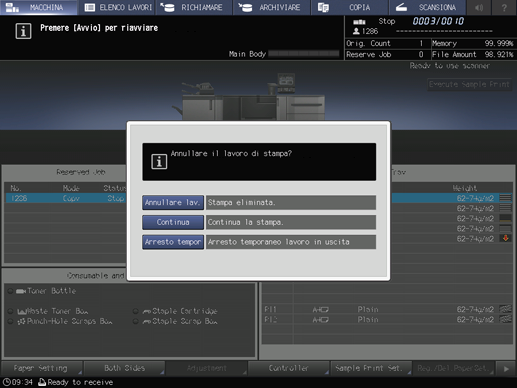Screen dimensions: 517x388
Task: Click Continua la stampa description
Action: click(x=291, y=222)
